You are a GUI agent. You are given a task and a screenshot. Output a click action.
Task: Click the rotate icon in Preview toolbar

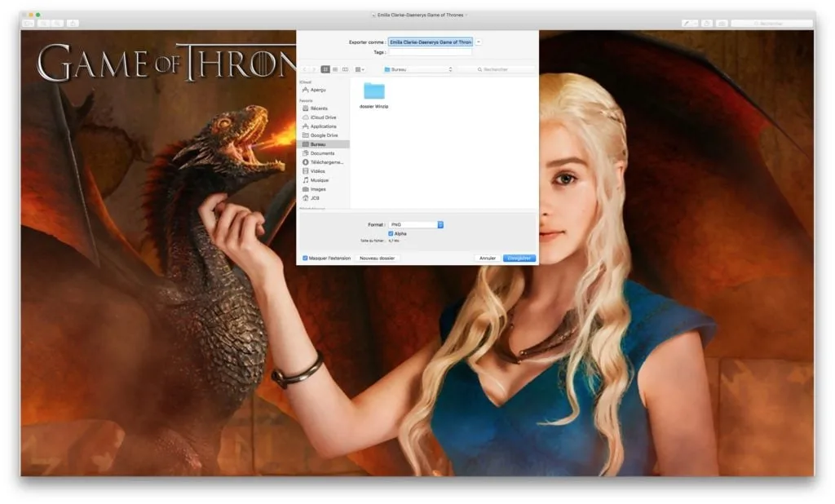[707, 24]
